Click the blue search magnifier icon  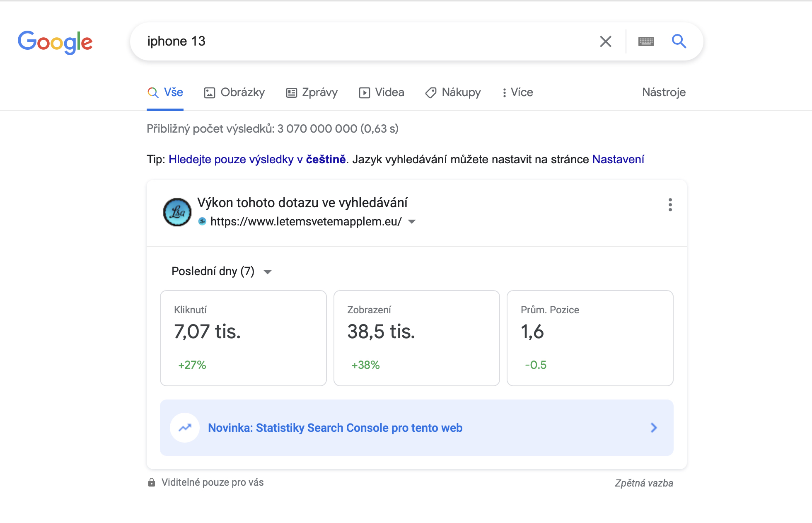(679, 41)
